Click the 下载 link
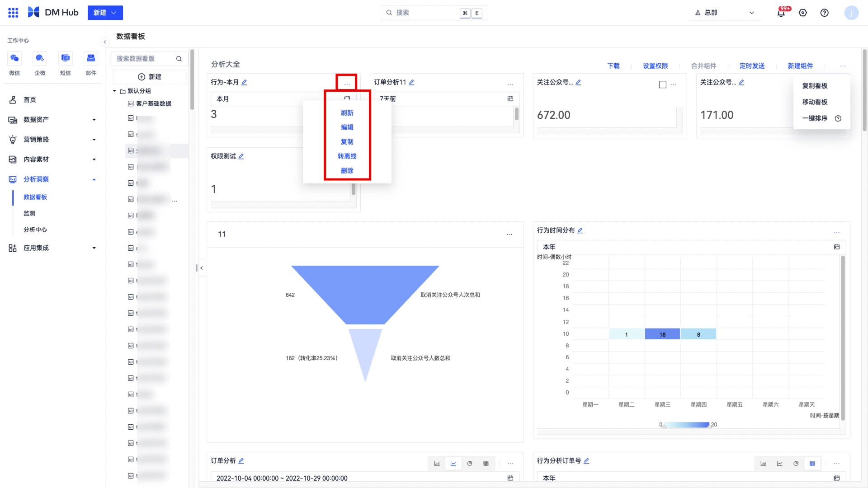The height and width of the screenshot is (488, 868). point(613,66)
